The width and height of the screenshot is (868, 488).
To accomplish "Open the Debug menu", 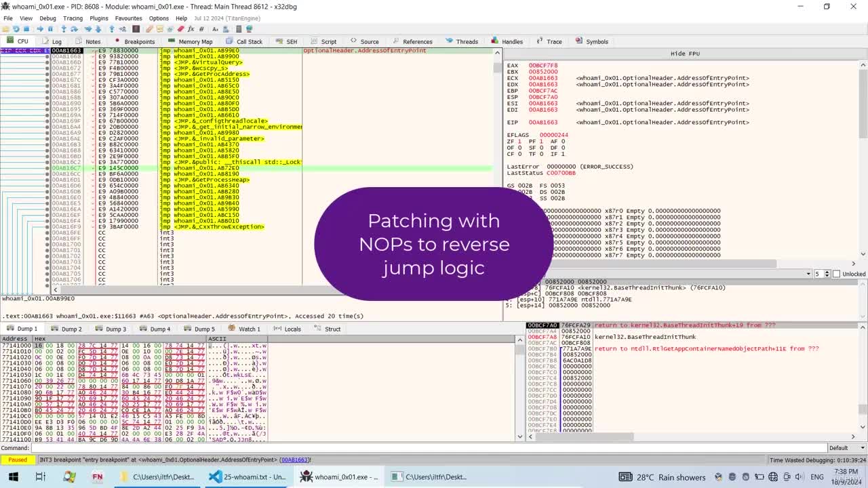I will coord(47,18).
